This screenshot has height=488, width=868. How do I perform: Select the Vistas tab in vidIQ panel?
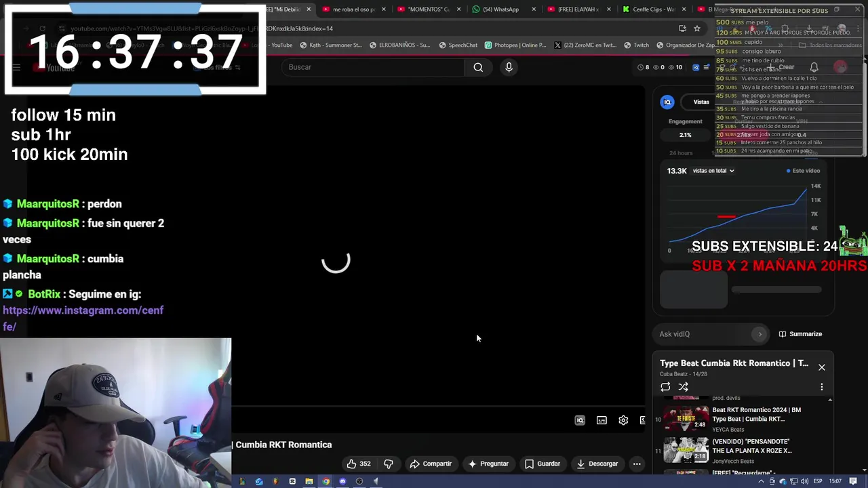coord(701,102)
